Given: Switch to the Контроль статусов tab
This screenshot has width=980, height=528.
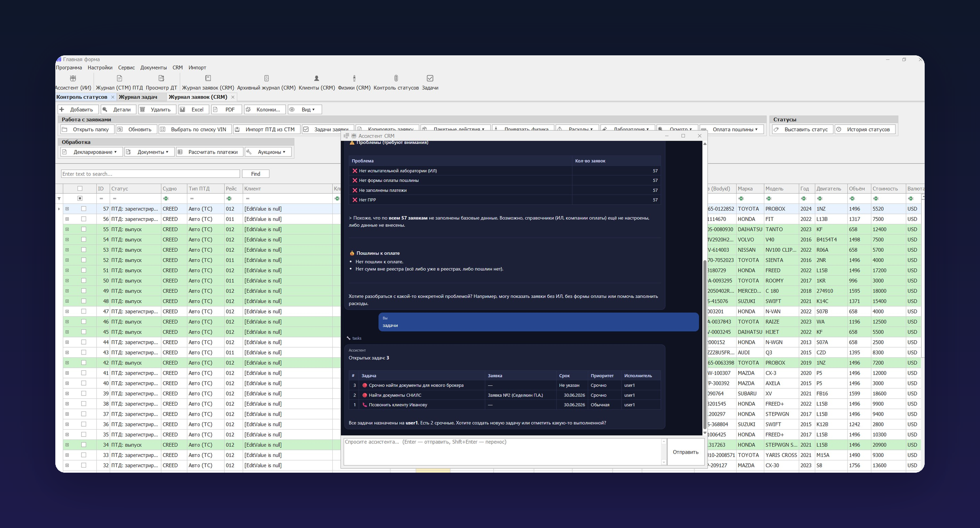Looking at the screenshot, I should pos(81,97).
